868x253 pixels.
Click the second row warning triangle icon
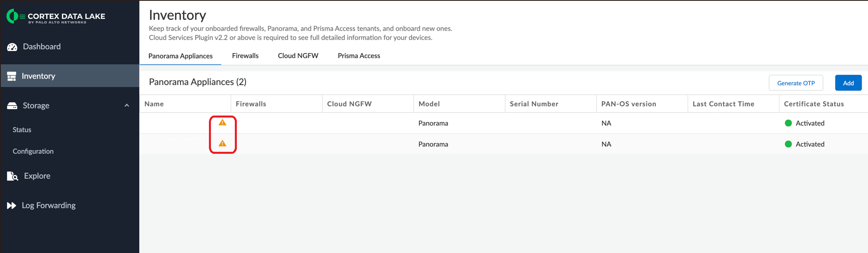click(222, 143)
